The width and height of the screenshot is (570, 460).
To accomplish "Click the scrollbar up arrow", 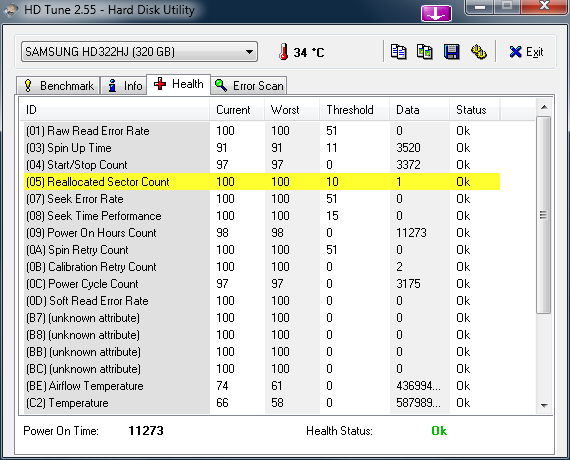I will tap(544, 107).
